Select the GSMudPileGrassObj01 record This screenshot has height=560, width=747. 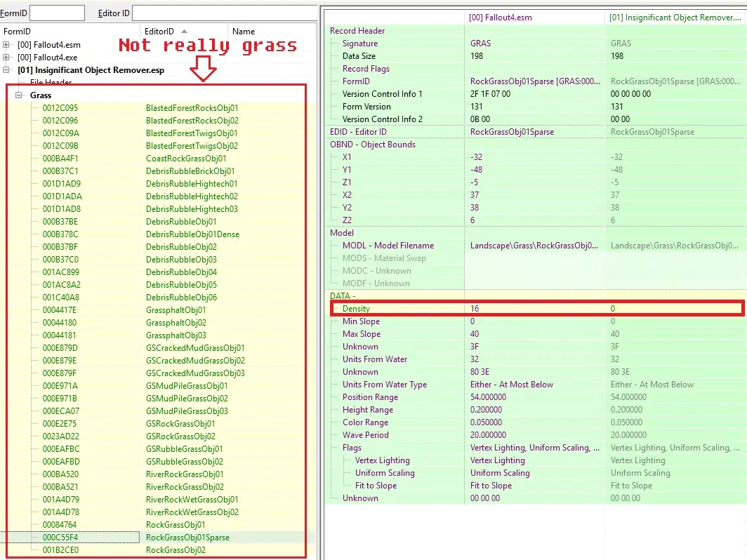coord(187,386)
